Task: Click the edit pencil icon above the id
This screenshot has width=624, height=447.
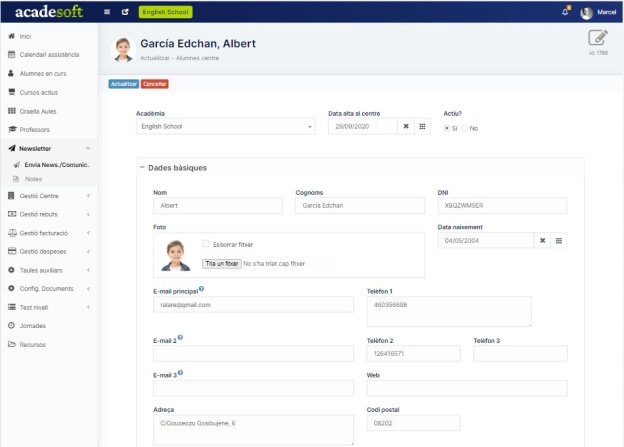Action: [598, 38]
